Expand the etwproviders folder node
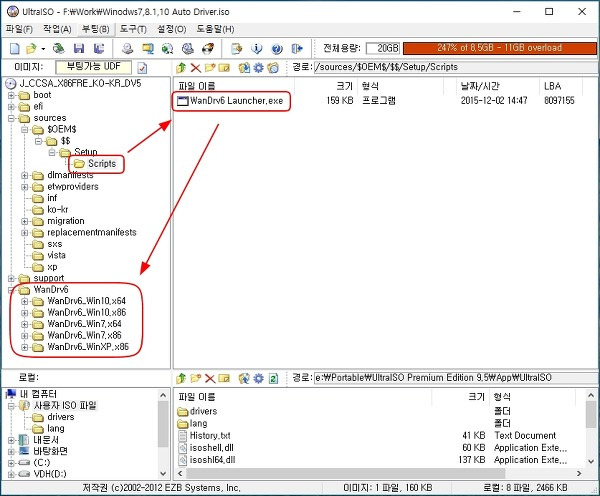This screenshot has height=496, width=600. pos(24,187)
